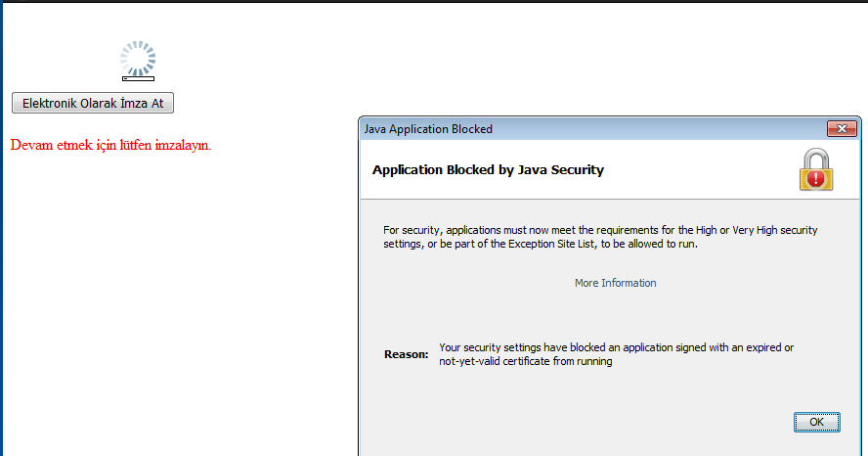Image resolution: width=868 pixels, height=456 pixels.
Task: Click the expired certificate reason message
Action: pyautogui.click(x=616, y=354)
